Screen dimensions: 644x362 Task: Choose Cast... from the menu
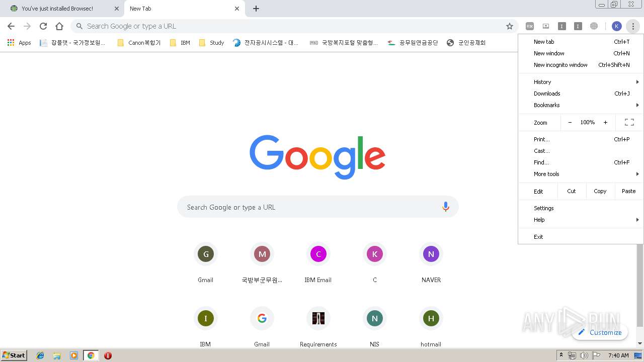[x=581, y=151]
